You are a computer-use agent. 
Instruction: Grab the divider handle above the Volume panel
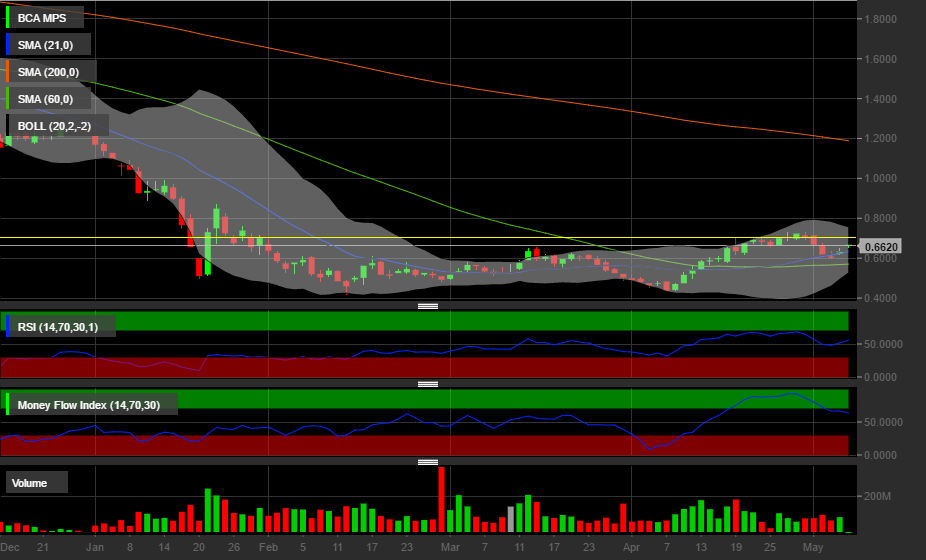[x=428, y=462]
